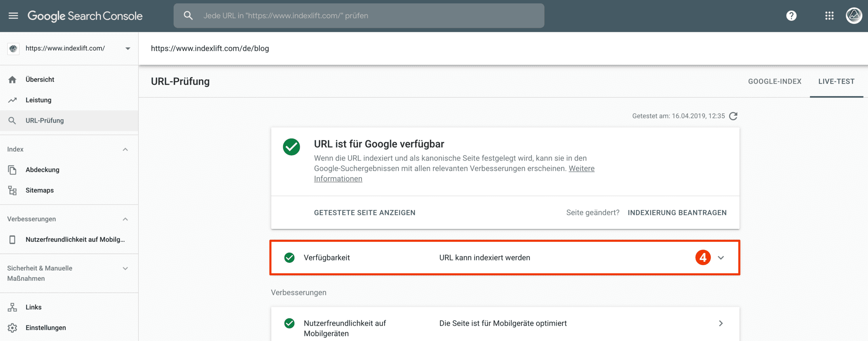Click the Links network icon
This screenshot has height=341, width=868.
click(12, 307)
